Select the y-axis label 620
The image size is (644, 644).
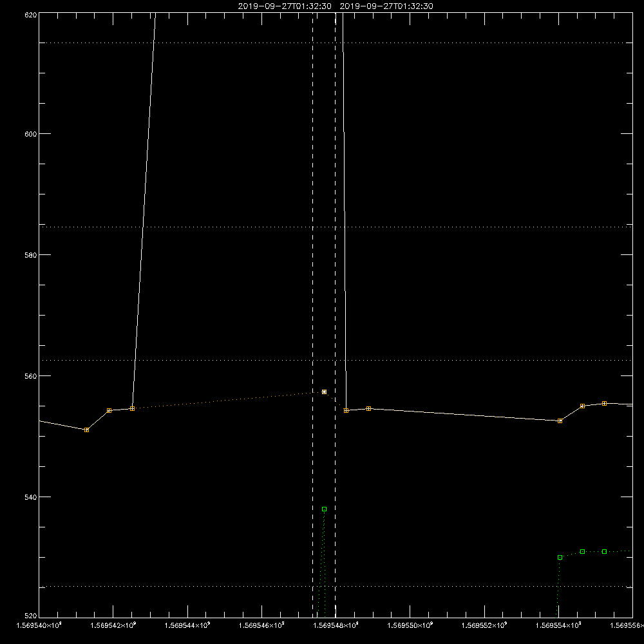pos(31,15)
